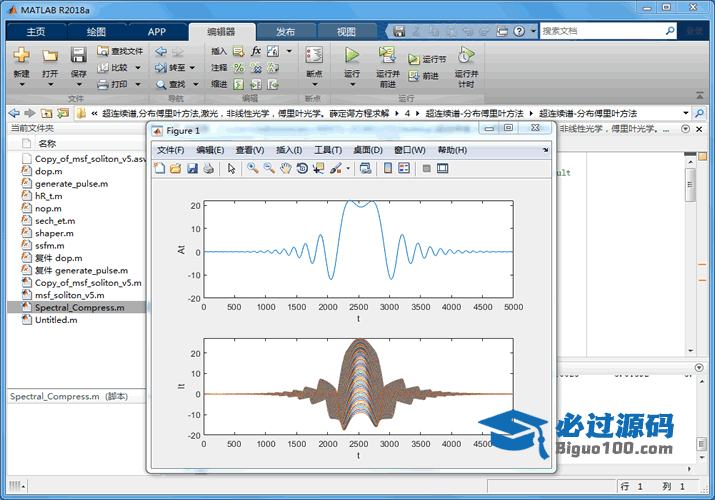Viewport: 715px width, 500px height.
Task: Insert Colorbar icon in Figure toolbar
Action: (x=388, y=169)
